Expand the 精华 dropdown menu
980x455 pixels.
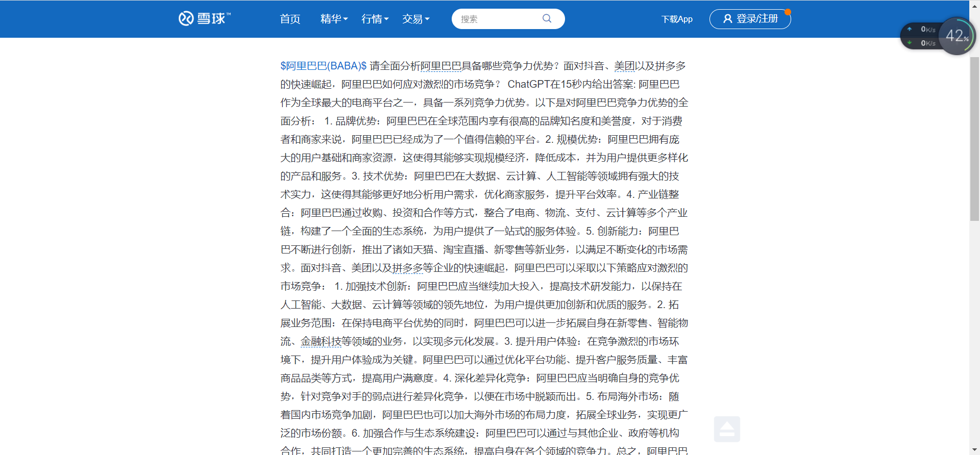point(334,19)
